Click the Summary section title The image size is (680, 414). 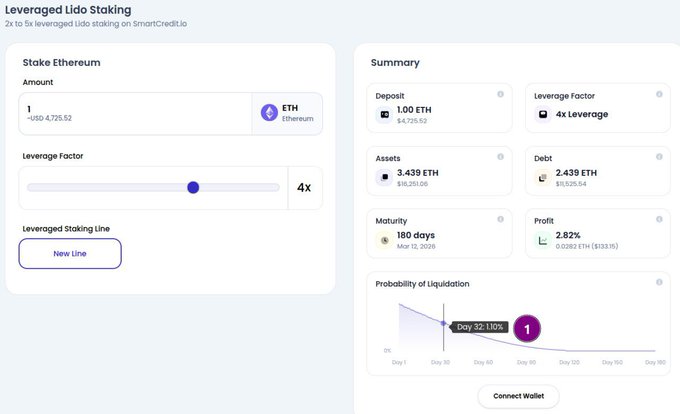[395, 62]
